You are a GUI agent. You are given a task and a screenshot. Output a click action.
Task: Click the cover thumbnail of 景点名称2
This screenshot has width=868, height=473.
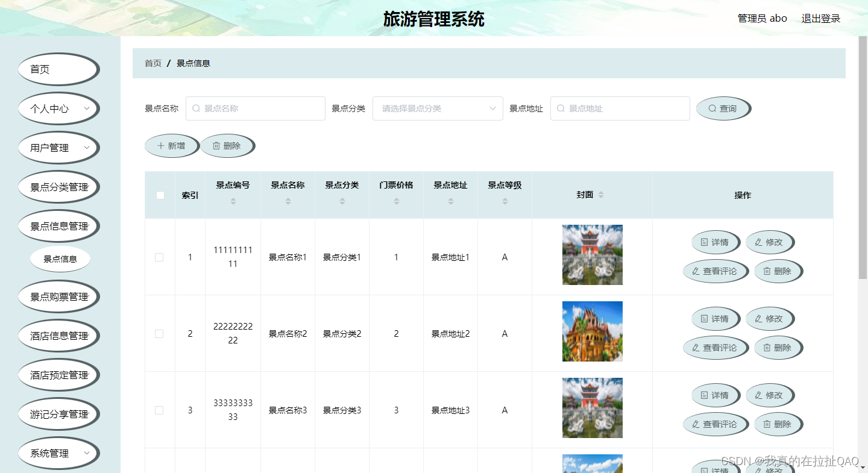pyautogui.click(x=593, y=331)
